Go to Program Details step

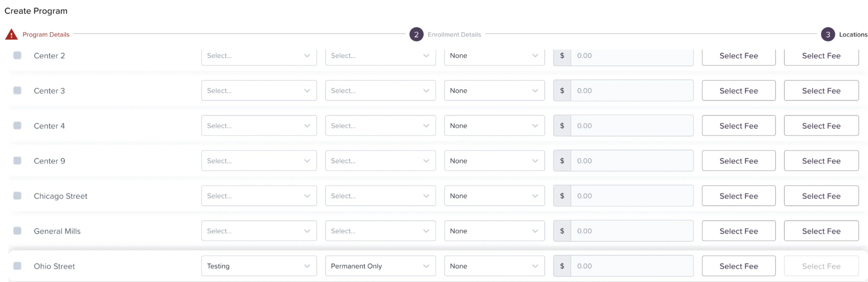pyautogui.click(x=46, y=34)
